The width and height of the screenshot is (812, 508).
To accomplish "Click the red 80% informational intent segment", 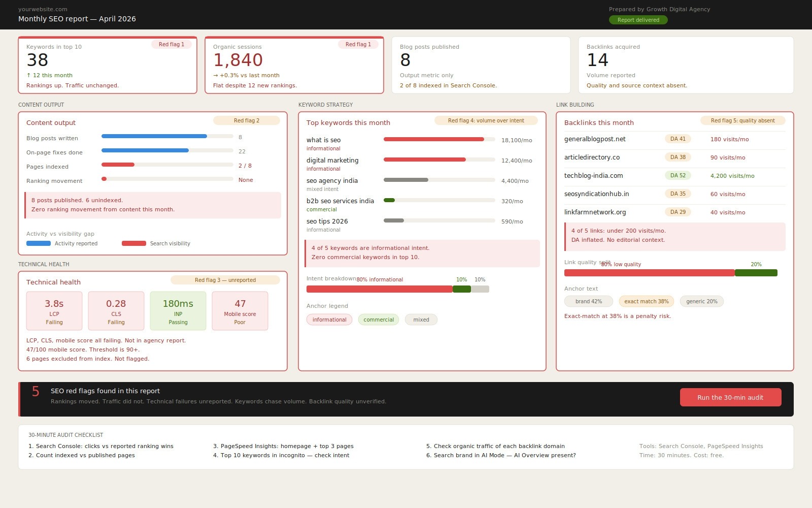I will pyautogui.click(x=380, y=289).
